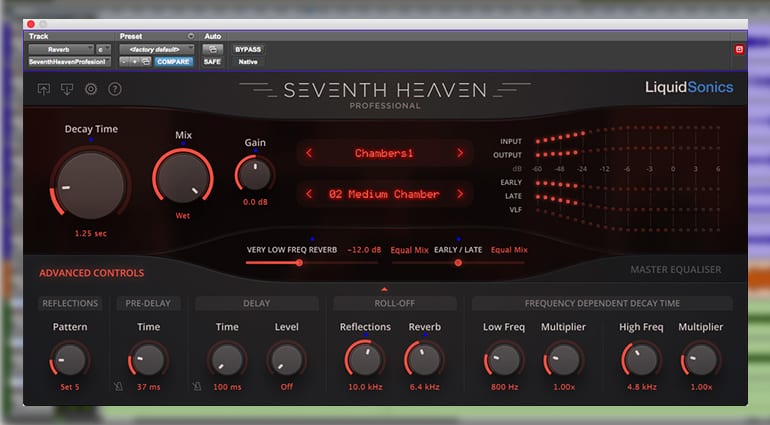Click the next reverb bank arrow beside Chambers1
Image resolution: width=770 pixels, height=425 pixels.
point(460,153)
